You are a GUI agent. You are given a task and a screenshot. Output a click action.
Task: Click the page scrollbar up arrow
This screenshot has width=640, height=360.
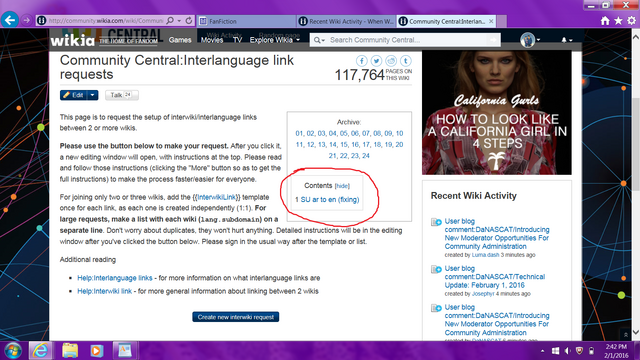pos(635,37)
